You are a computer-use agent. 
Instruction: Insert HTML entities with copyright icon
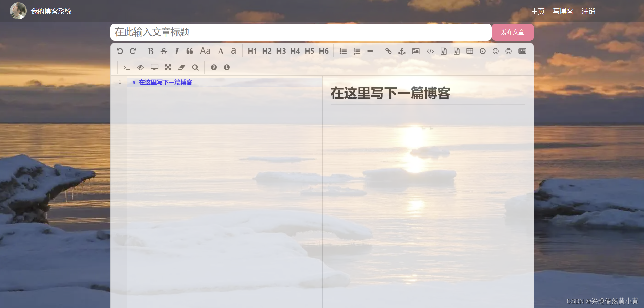(508, 51)
